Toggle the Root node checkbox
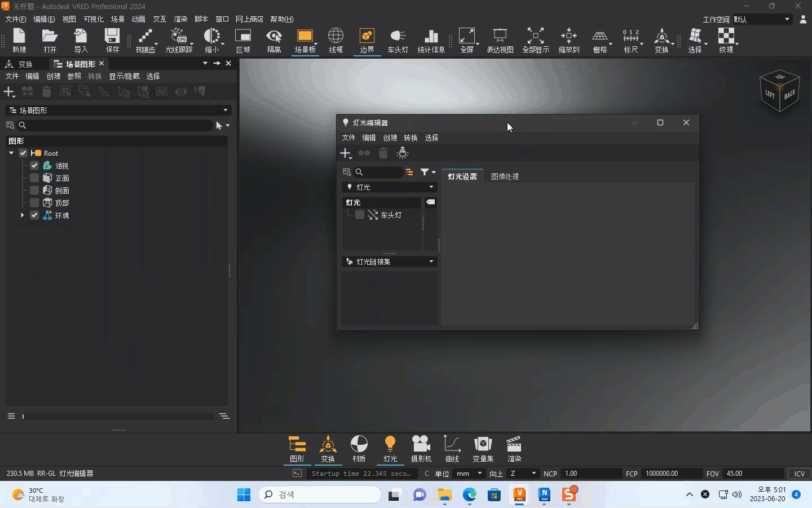Screen dimensions: 812x508 [23, 153]
